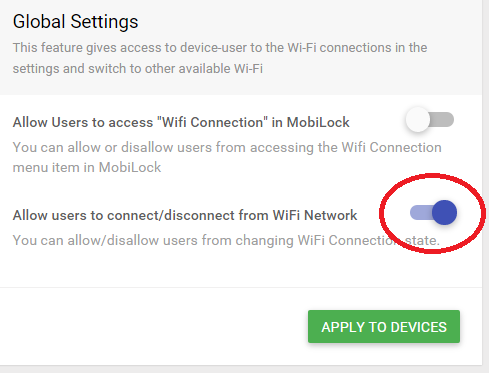Click the Wi-Fi feature description under Global Settings

click(x=220, y=58)
